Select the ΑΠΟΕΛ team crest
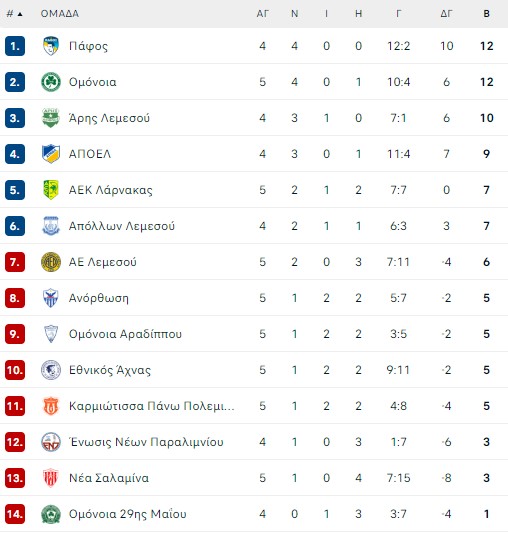Image resolution: width=508 pixels, height=533 pixels. point(51,154)
